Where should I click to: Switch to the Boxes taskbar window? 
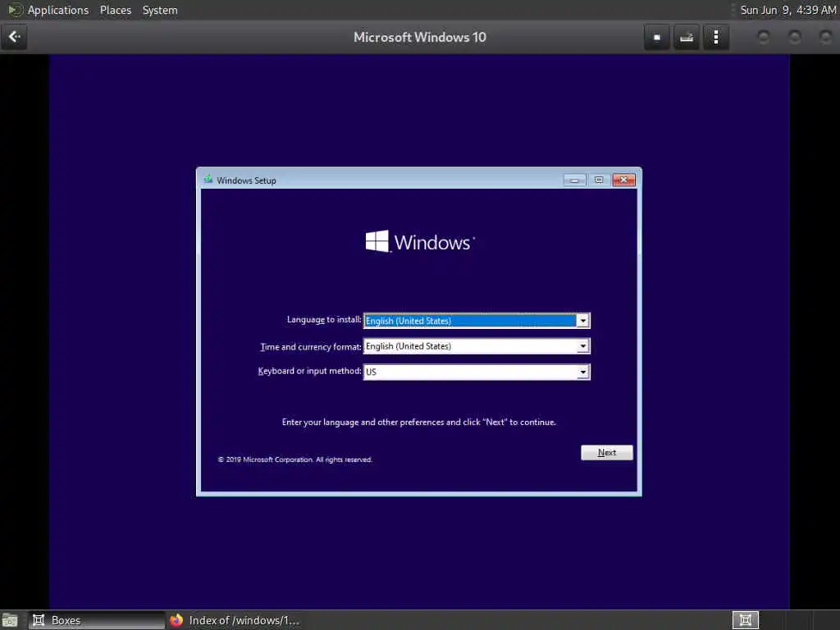coord(97,620)
